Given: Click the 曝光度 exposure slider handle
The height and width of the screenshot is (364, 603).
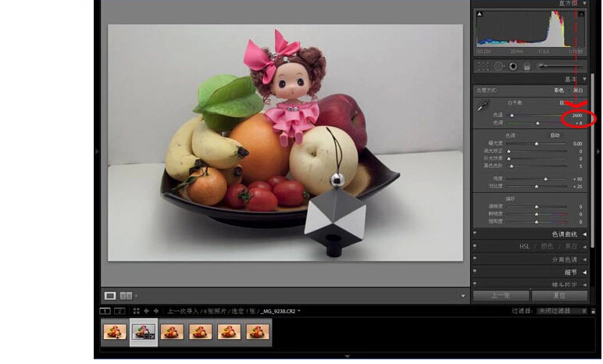Looking at the screenshot, I should click(537, 144).
